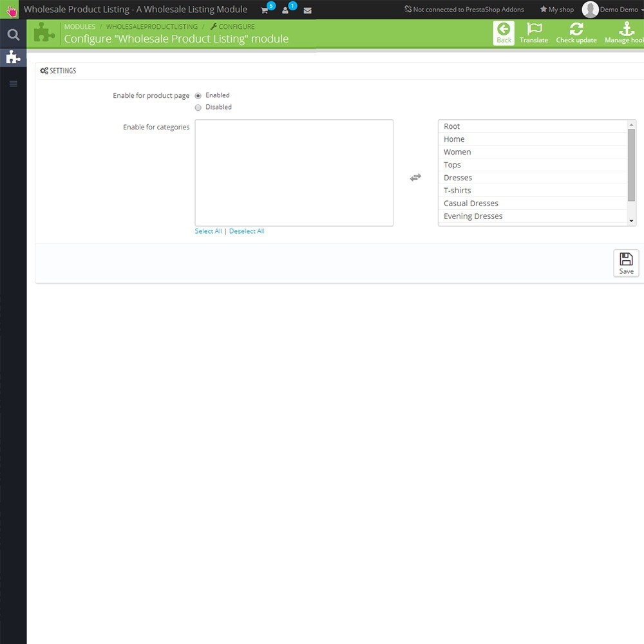Click the category list scroll-up arrow
The width and height of the screenshot is (644, 644).
pos(631,124)
